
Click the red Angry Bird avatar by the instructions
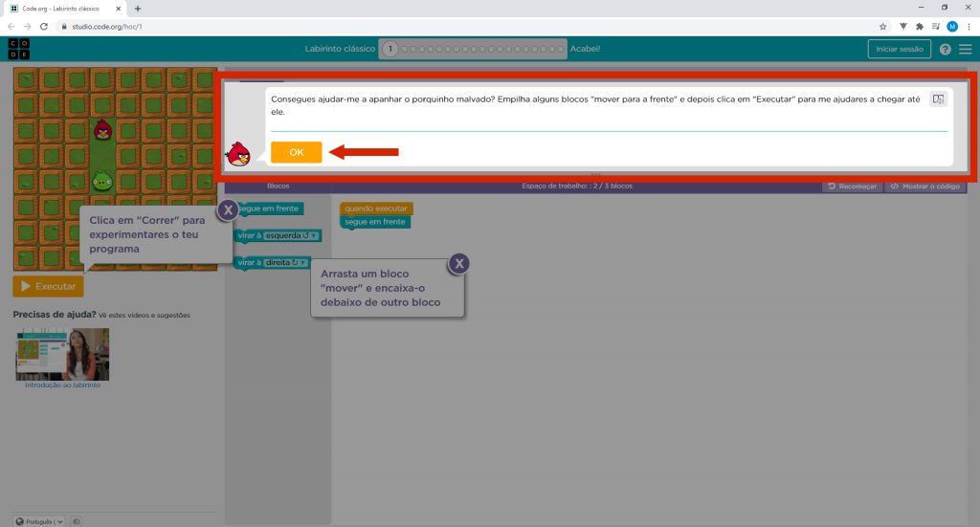pyautogui.click(x=238, y=154)
